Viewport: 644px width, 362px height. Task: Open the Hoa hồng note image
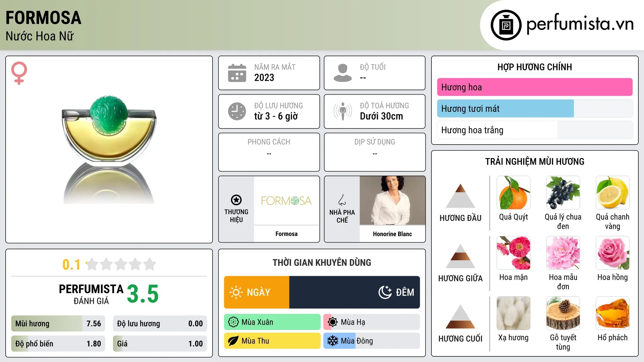[x=613, y=253]
